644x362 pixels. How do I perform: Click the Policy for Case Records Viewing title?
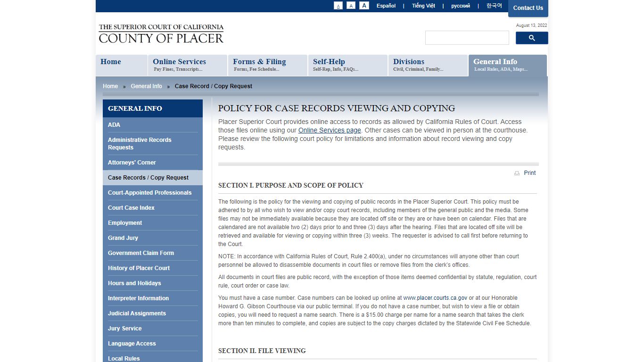click(x=337, y=108)
